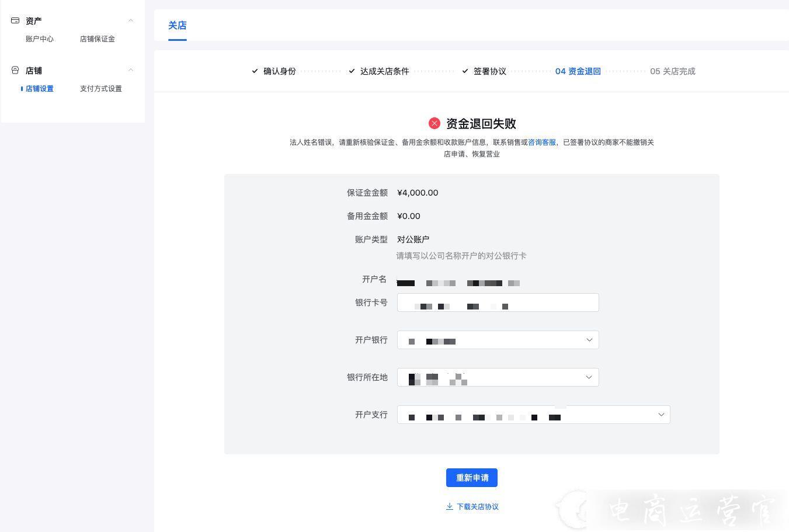Click the 确认身份 step
This screenshot has width=789, height=532.
click(x=274, y=71)
